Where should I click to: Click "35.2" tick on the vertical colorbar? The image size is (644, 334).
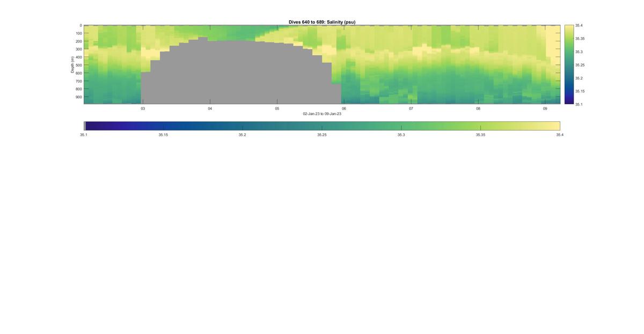click(579, 78)
